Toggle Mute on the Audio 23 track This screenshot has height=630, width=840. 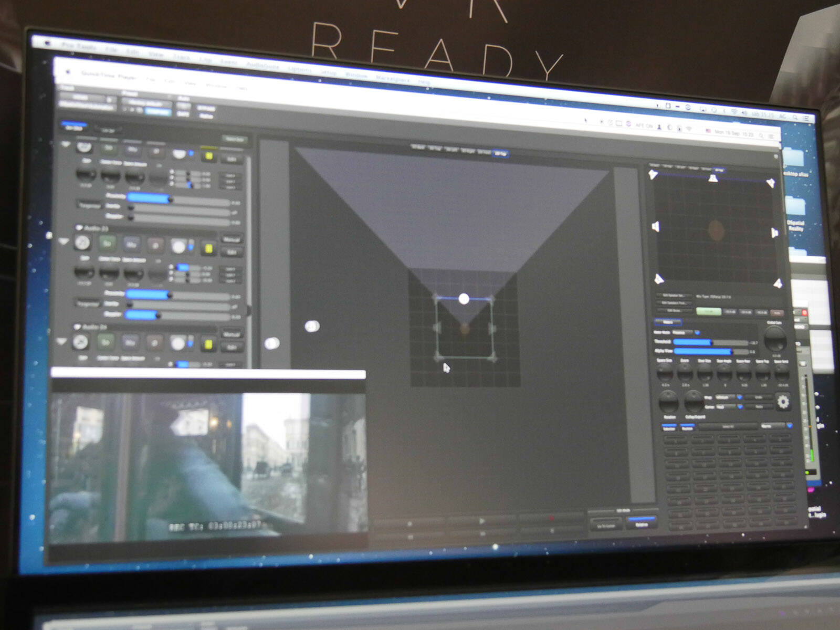pyautogui.click(x=131, y=245)
